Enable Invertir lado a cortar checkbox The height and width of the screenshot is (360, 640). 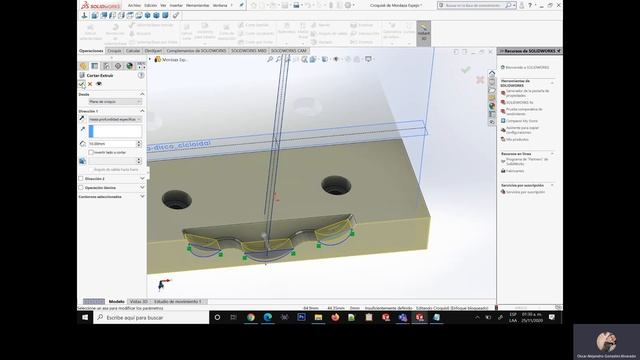91,152
